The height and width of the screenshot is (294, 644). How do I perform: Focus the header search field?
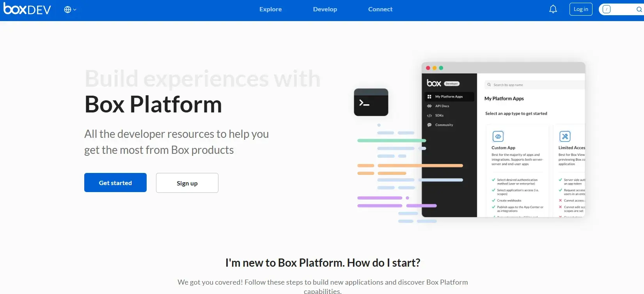tap(621, 9)
